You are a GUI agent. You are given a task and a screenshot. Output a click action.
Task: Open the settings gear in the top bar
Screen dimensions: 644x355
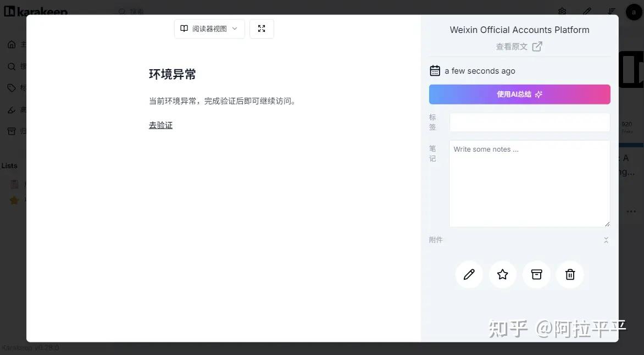(562, 11)
